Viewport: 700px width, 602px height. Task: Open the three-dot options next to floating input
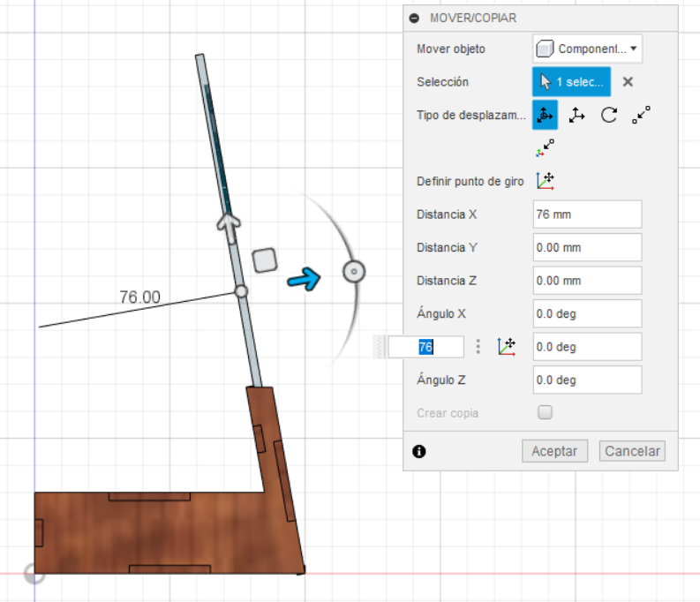tap(478, 347)
